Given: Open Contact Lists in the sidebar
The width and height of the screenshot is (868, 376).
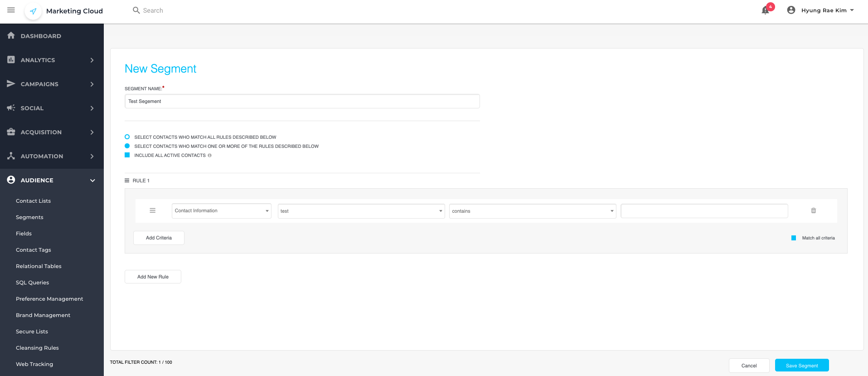Looking at the screenshot, I should coord(33,201).
